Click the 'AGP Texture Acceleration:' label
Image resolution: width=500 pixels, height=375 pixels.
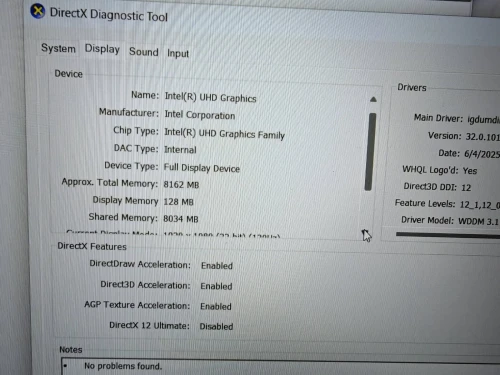coord(137,305)
